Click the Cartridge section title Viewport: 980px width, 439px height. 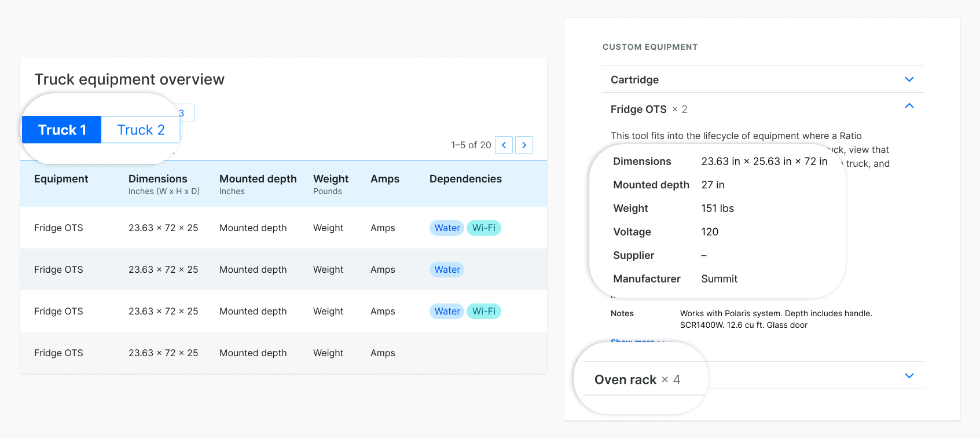pyautogui.click(x=634, y=80)
